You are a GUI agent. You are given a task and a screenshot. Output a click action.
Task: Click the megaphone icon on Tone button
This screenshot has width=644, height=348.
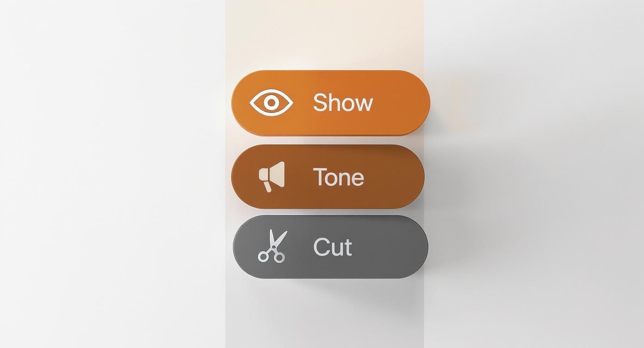[x=272, y=176]
